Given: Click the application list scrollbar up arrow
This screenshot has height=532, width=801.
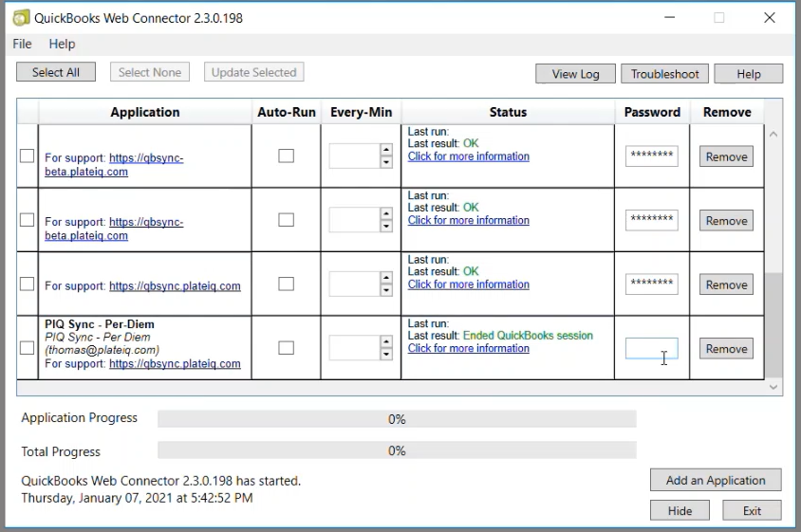Looking at the screenshot, I should click(773, 135).
